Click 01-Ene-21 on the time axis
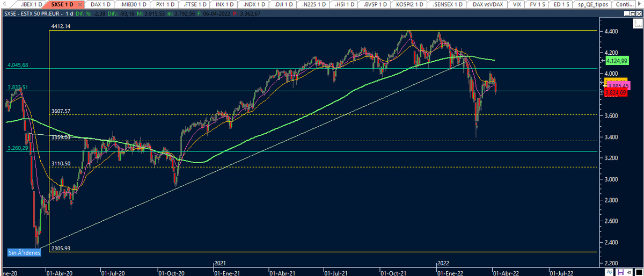 pos(226,272)
